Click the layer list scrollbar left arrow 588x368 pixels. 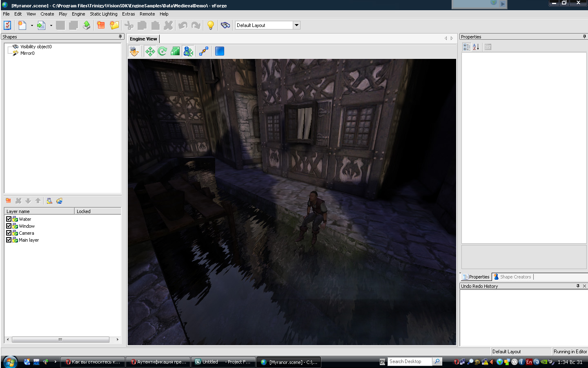(x=8, y=339)
